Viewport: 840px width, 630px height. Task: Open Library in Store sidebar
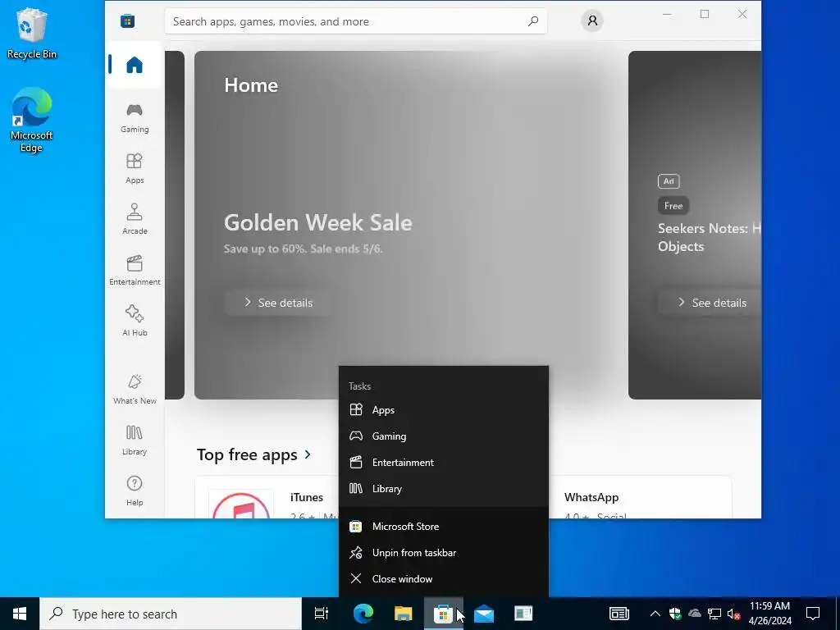tap(135, 441)
